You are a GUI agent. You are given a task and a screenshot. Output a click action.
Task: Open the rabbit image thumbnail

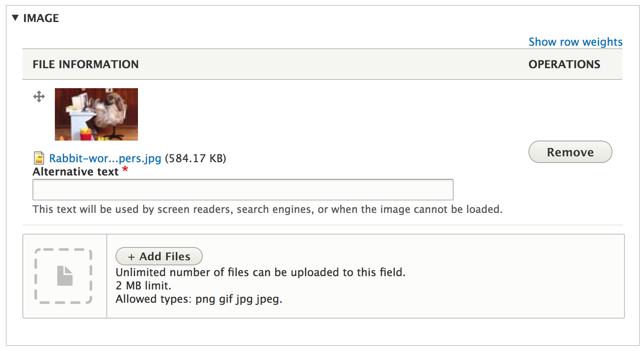(96, 114)
